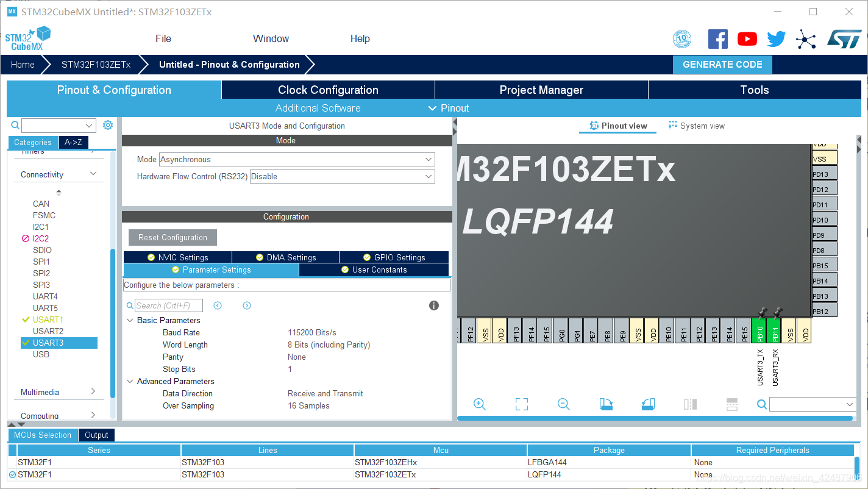
Task: Go to STM32F103ZETx breadcrumb
Action: click(96, 65)
